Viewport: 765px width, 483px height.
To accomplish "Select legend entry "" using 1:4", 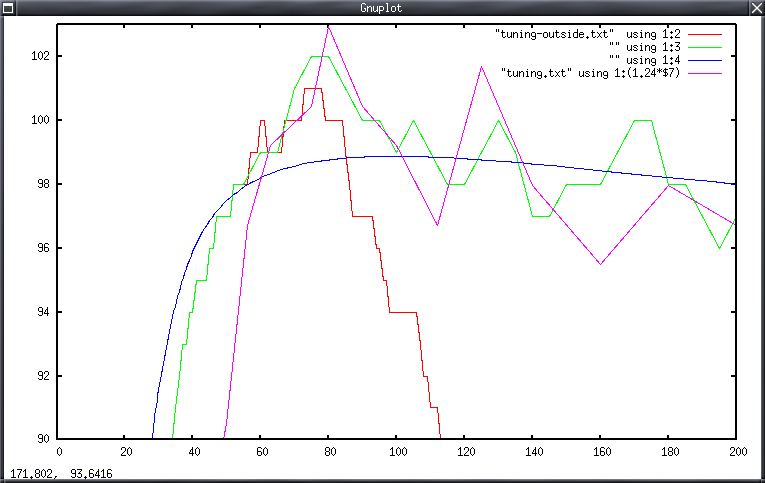I will (x=644, y=60).
